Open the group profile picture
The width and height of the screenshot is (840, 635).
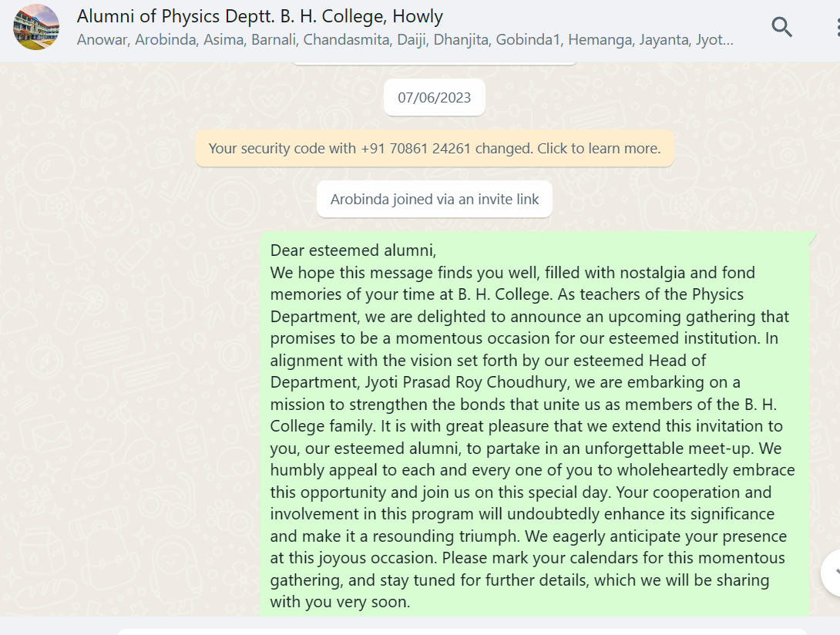tap(36, 28)
